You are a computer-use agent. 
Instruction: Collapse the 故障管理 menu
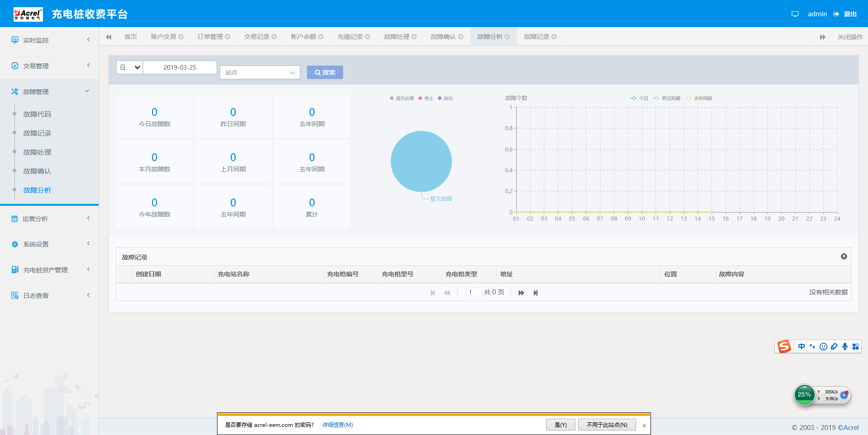pyautogui.click(x=87, y=91)
